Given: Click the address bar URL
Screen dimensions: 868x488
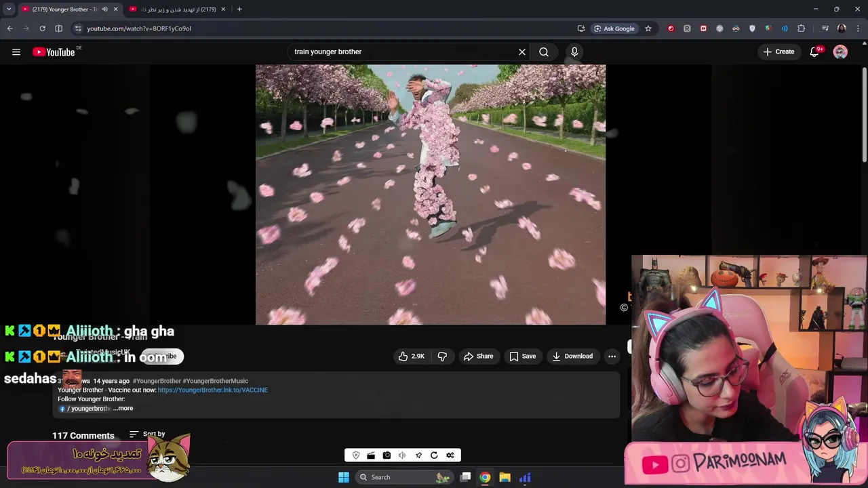Looking at the screenshot, I should point(139,28).
